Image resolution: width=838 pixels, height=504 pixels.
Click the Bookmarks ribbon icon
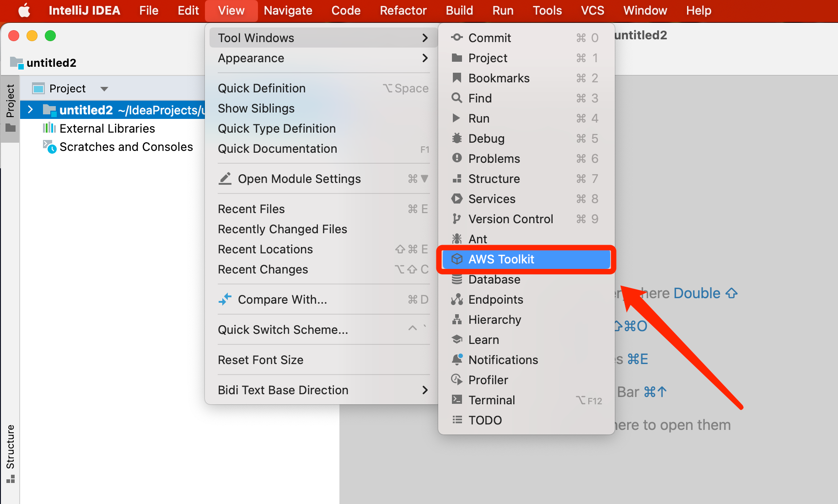pyautogui.click(x=457, y=78)
